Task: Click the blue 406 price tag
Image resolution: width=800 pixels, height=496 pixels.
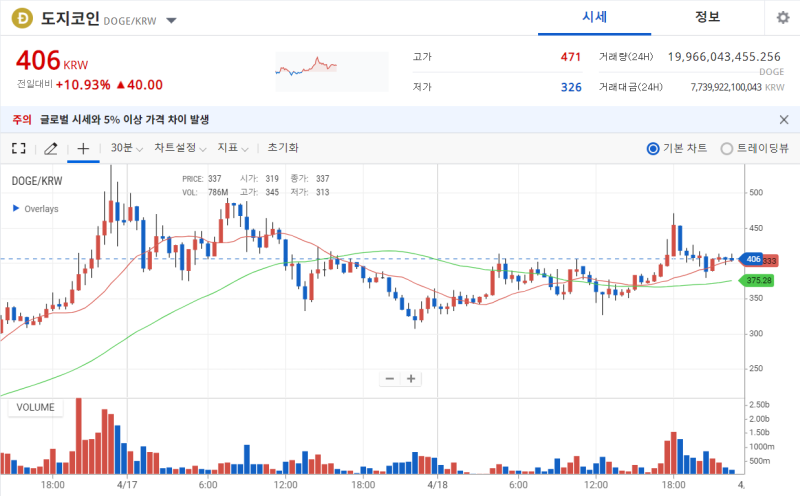Action: point(752,259)
